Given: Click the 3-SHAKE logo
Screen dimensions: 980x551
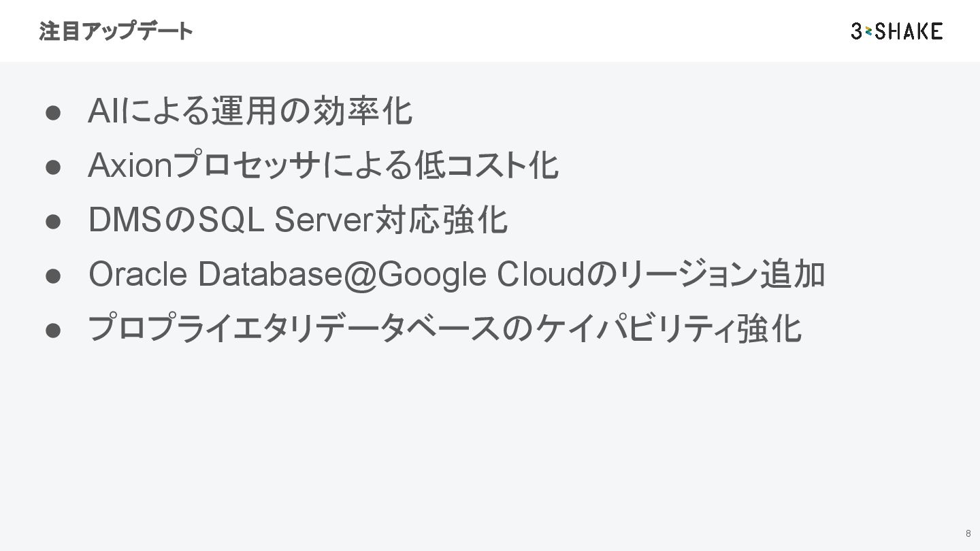Looking at the screenshot, I should (896, 31).
